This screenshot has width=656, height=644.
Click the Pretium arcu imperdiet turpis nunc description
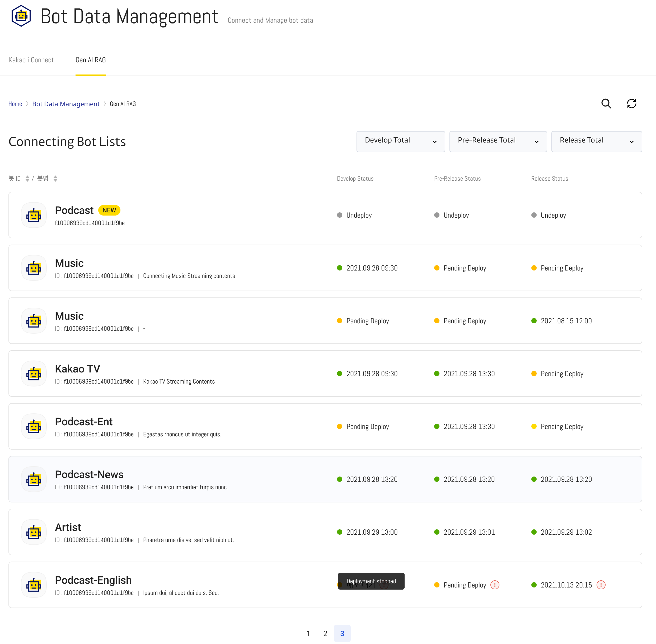[x=186, y=487]
